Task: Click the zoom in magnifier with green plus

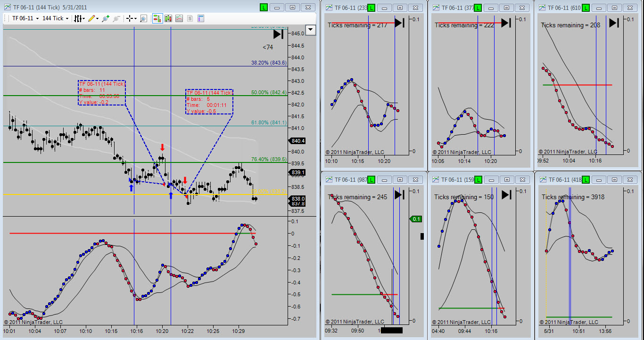Action: pyautogui.click(x=105, y=18)
